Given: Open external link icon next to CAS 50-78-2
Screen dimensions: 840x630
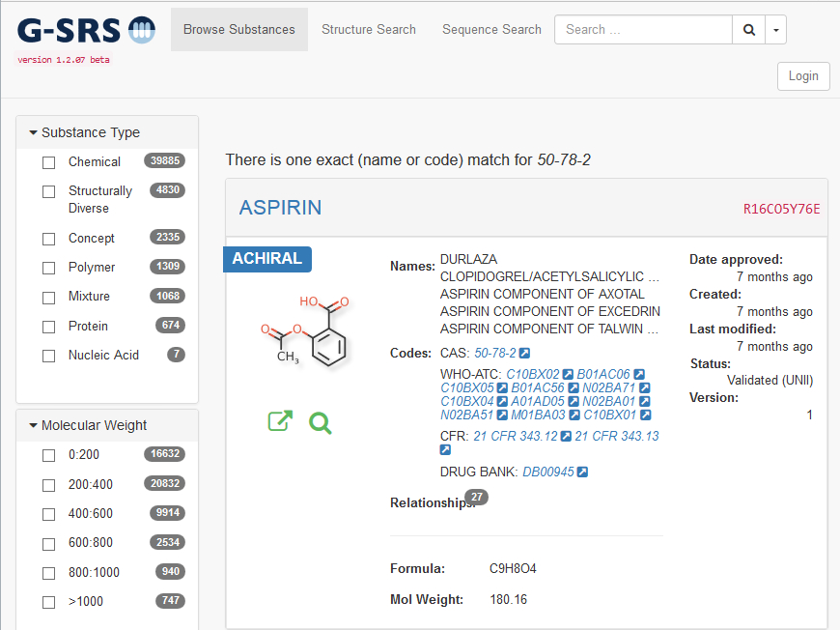Looking at the screenshot, I should tap(525, 353).
